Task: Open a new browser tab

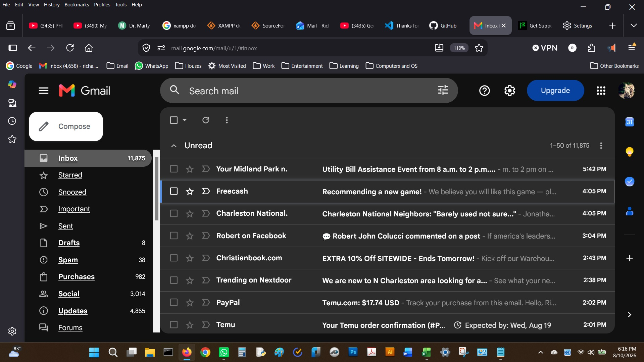Action: tap(612, 26)
